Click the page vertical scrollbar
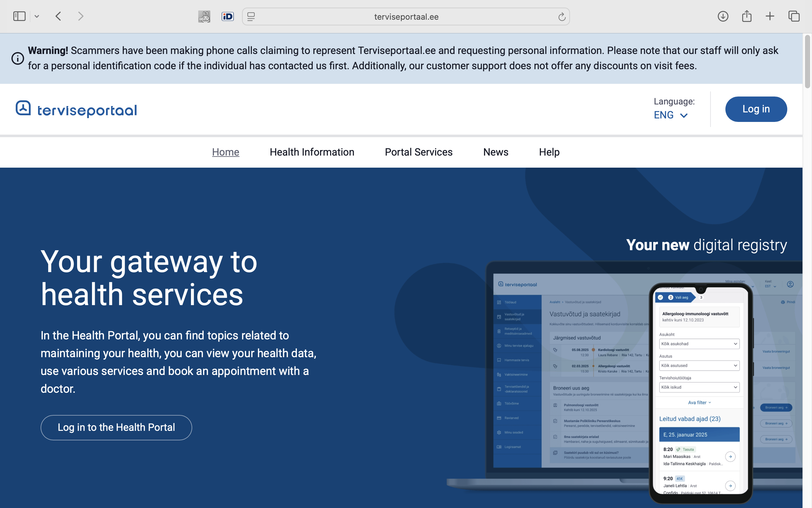812x508 pixels. click(807, 62)
